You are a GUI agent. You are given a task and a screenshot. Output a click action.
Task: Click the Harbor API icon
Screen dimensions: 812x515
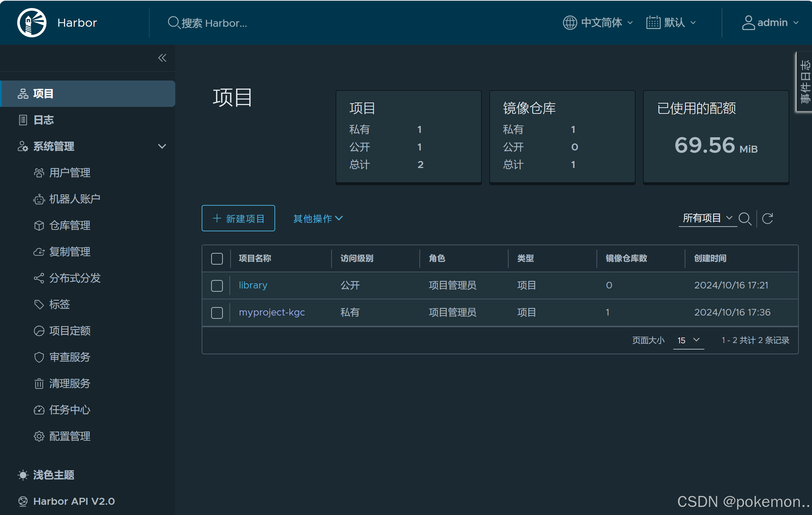(23, 501)
